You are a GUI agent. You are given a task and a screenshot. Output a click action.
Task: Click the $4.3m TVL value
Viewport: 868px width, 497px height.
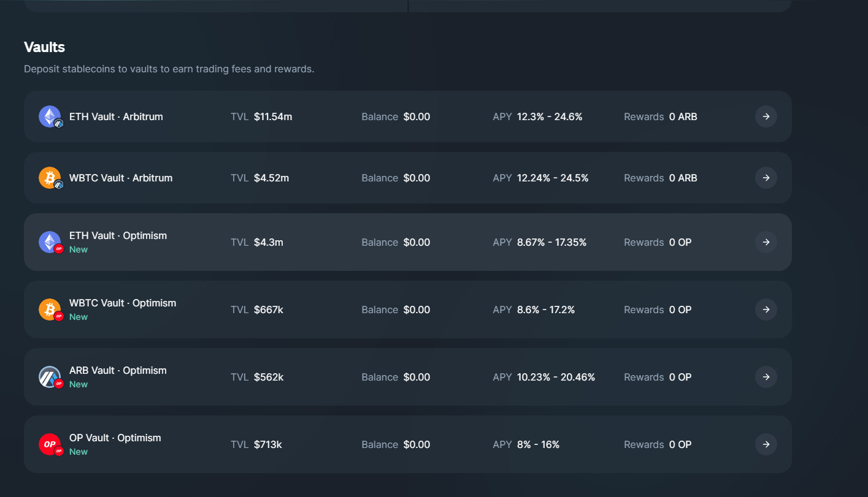[x=269, y=242]
